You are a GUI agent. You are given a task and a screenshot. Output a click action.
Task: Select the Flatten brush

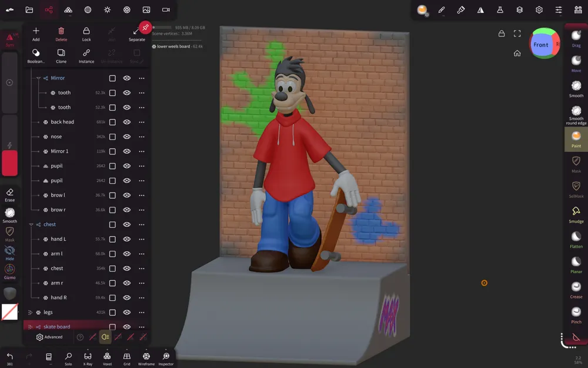coord(576,240)
